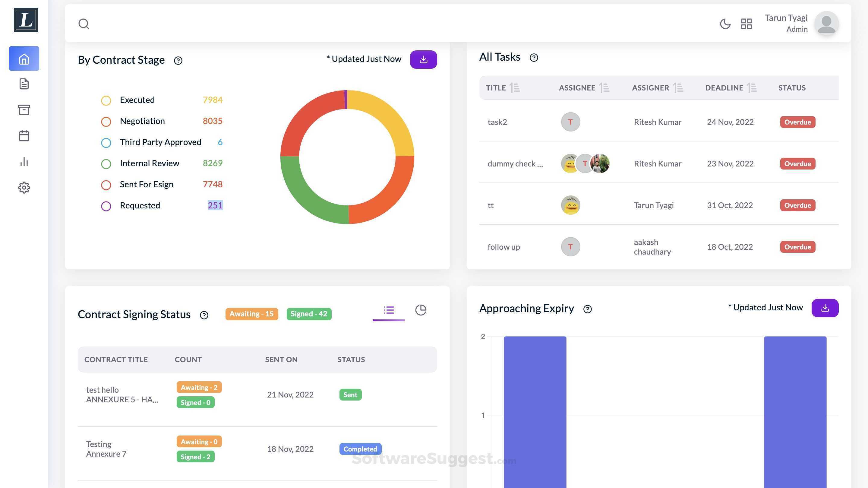
Task: Open the documents page in sidebar
Action: point(24,84)
